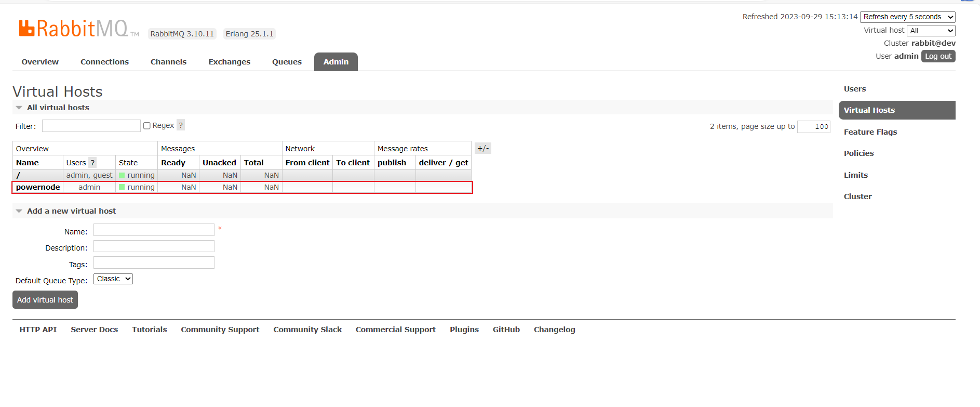Open the powernode virtual host link
The height and width of the screenshot is (407, 980).
pos(38,187)
